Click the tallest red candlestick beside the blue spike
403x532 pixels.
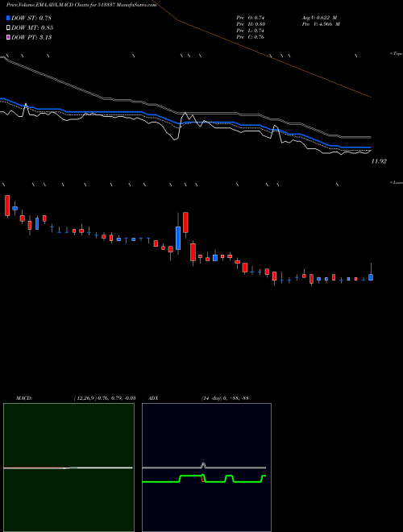tap(185, 222)
